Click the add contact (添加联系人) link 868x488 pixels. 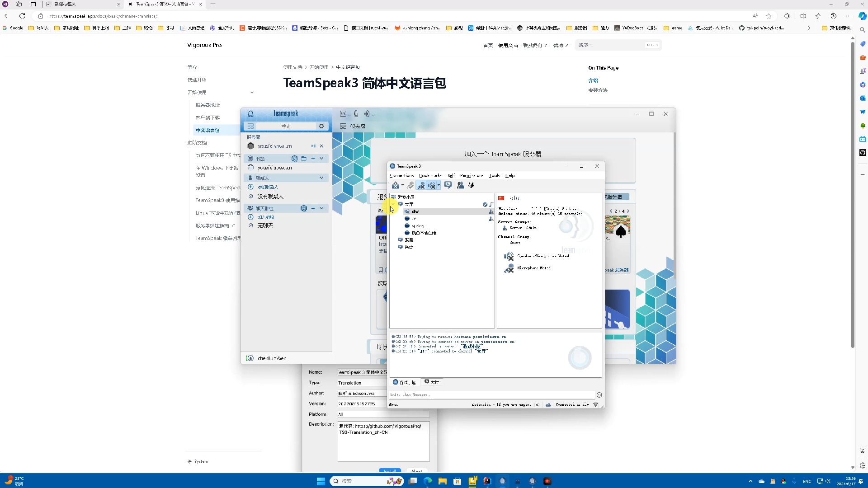[268, 187]
